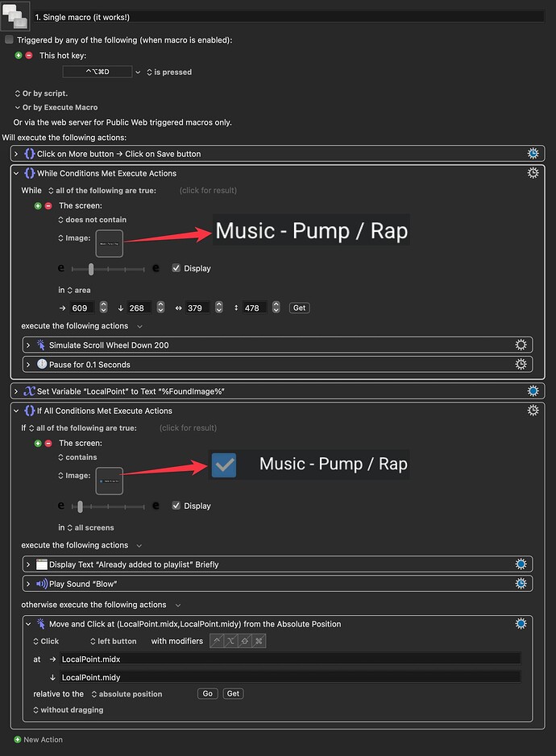The width and height of the screenshot is (556, 756).
Task: Toggle the macro triggers enabled checkbox
Action: [9, 39]
